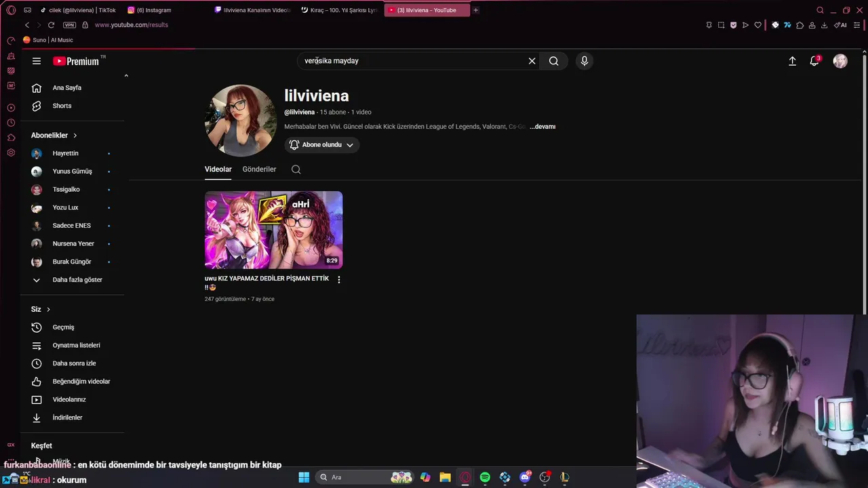The height and width of the screenshot is (488, 868).
Task: Open Spotify from the taskbar
Action: coord(485,477)
